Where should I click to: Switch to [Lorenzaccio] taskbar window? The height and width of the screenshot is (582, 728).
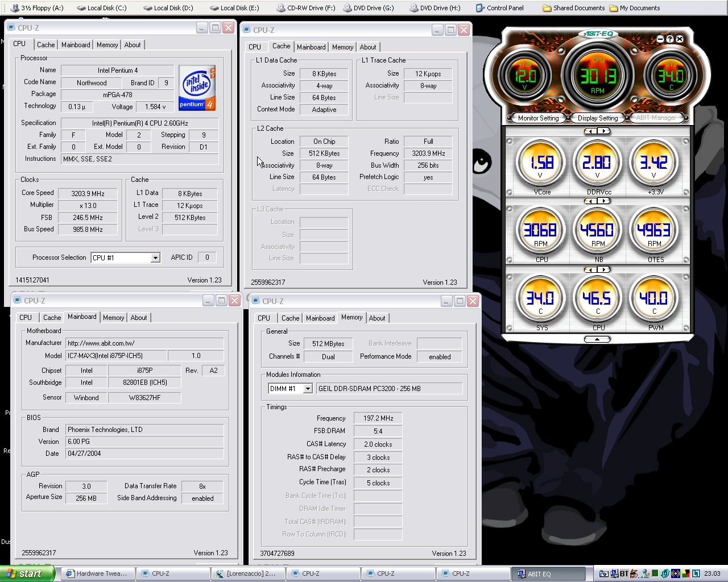pos(248,573)
